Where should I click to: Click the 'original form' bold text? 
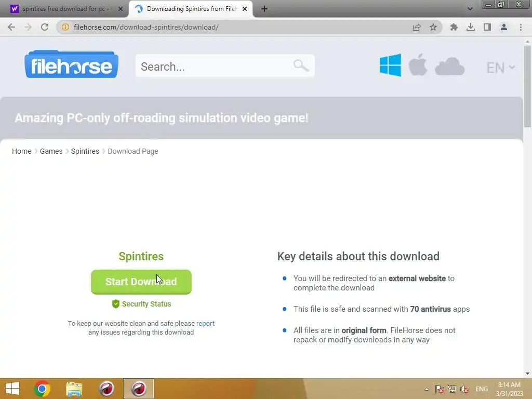(x=364, y=330)
